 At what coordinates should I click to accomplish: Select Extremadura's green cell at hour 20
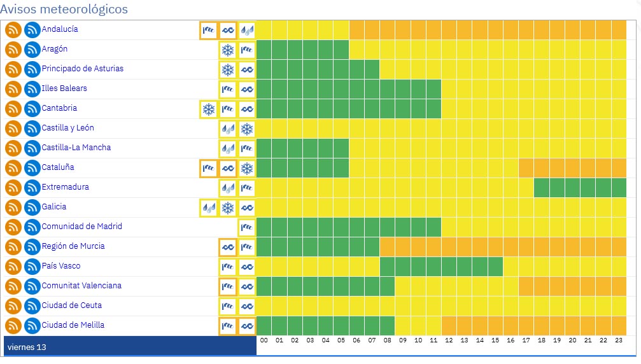573,188
